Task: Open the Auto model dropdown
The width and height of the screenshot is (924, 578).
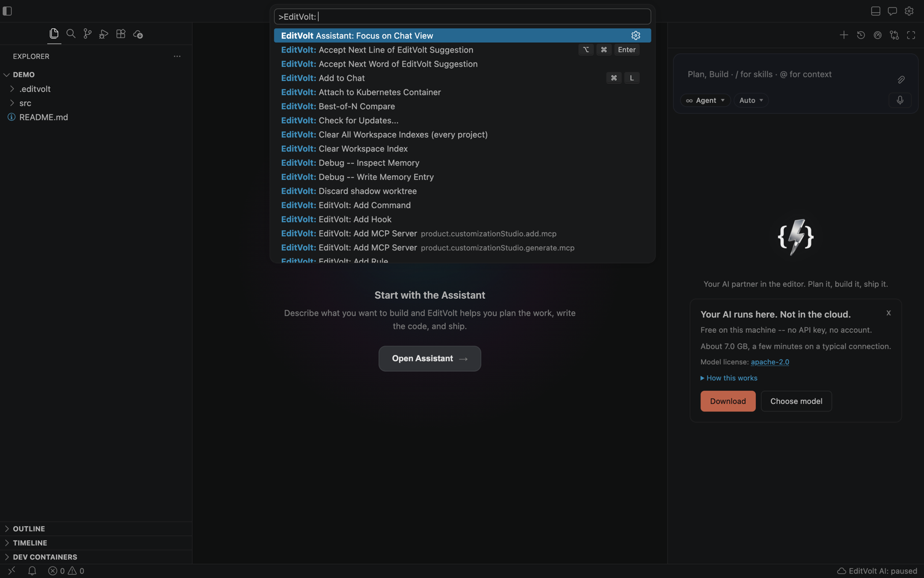Action: coord(751,101)
